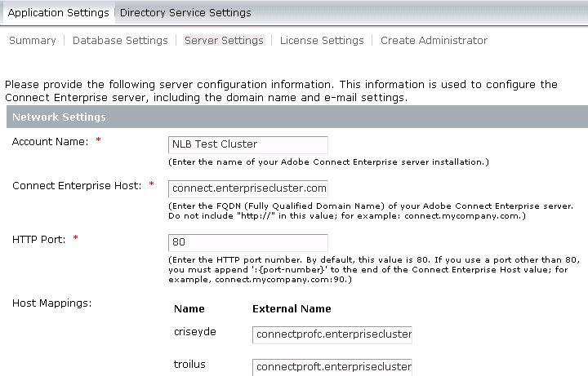Edit External Name field for troilus
Screen dimensions: 588x376
coord(332,367)
